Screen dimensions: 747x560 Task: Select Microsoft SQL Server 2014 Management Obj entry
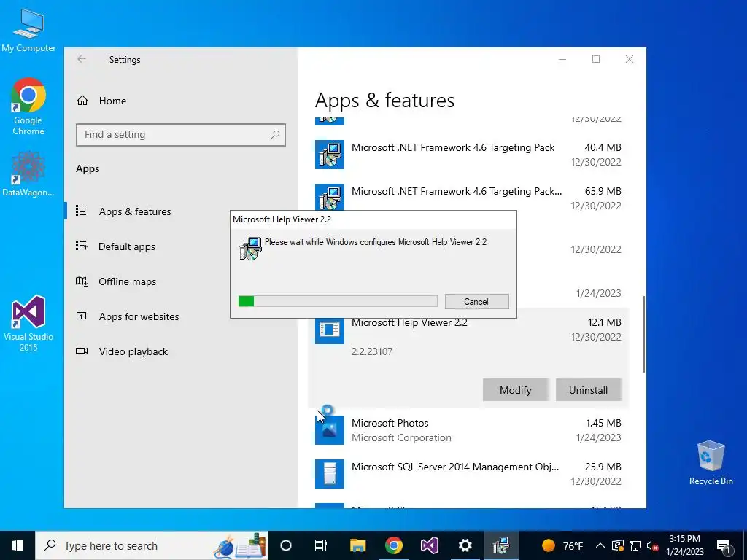point(455,467)
